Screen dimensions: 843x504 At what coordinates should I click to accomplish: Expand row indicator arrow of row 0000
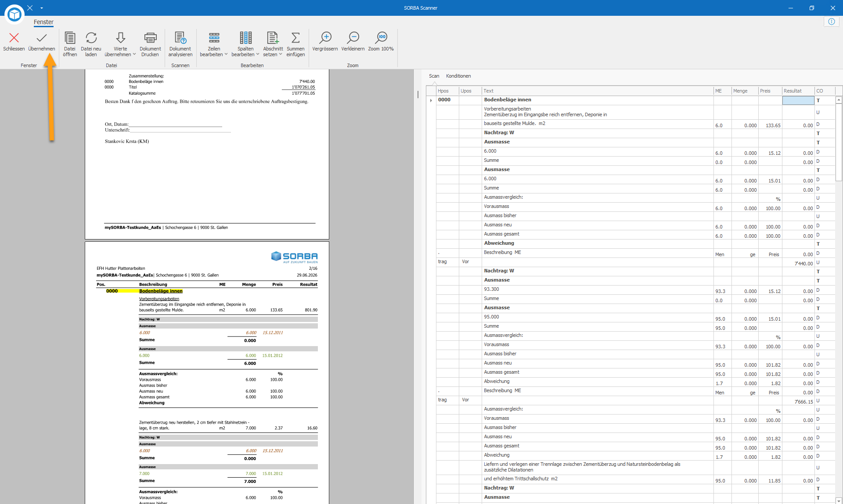pyautogui.click(x=431, y=100)
